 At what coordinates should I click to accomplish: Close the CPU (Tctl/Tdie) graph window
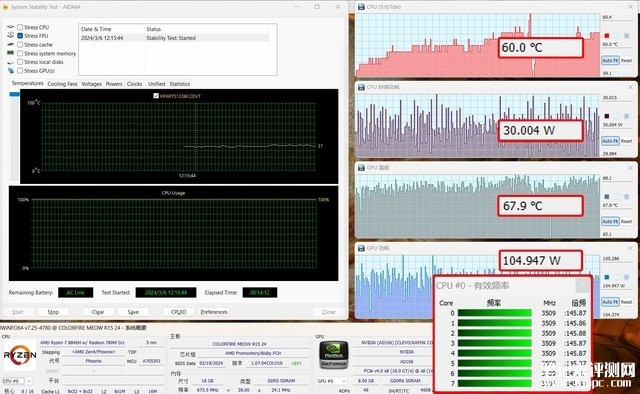(x=631, y=7)
